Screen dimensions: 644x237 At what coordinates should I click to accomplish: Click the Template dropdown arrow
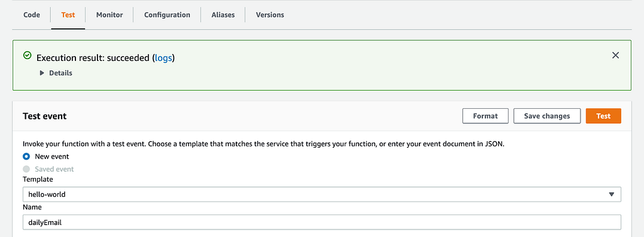[x=611, y=194]
